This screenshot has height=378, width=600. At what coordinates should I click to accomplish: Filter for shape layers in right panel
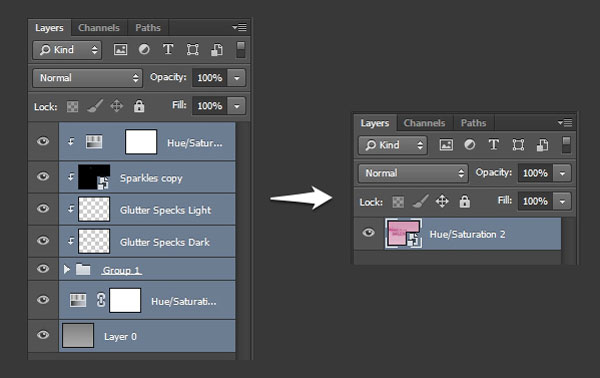tap(518, 145)
